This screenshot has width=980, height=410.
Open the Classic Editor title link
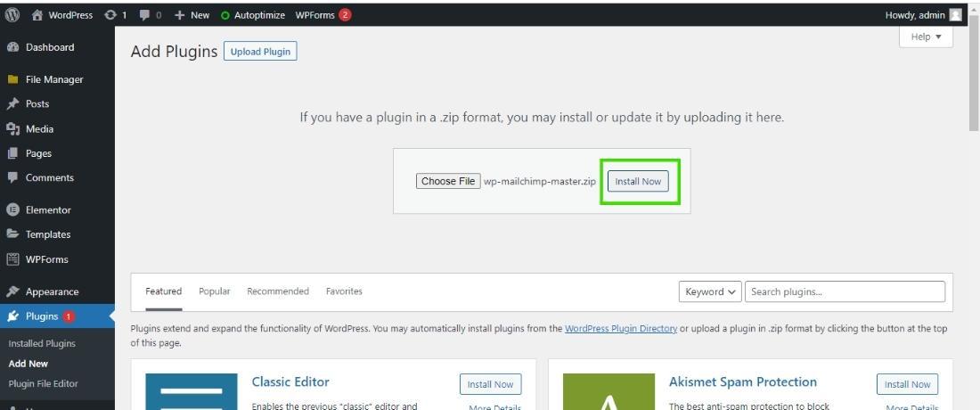290,381
